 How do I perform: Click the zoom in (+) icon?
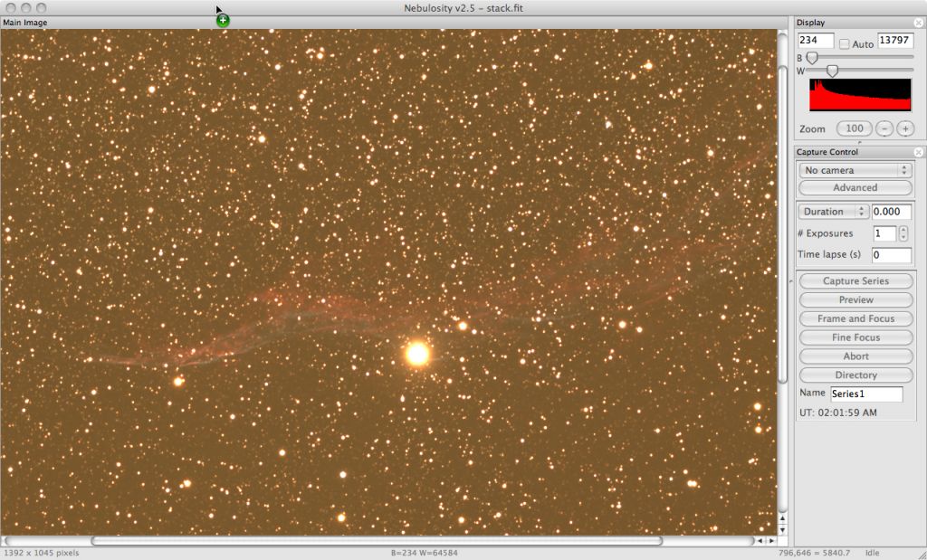(905, 128)
